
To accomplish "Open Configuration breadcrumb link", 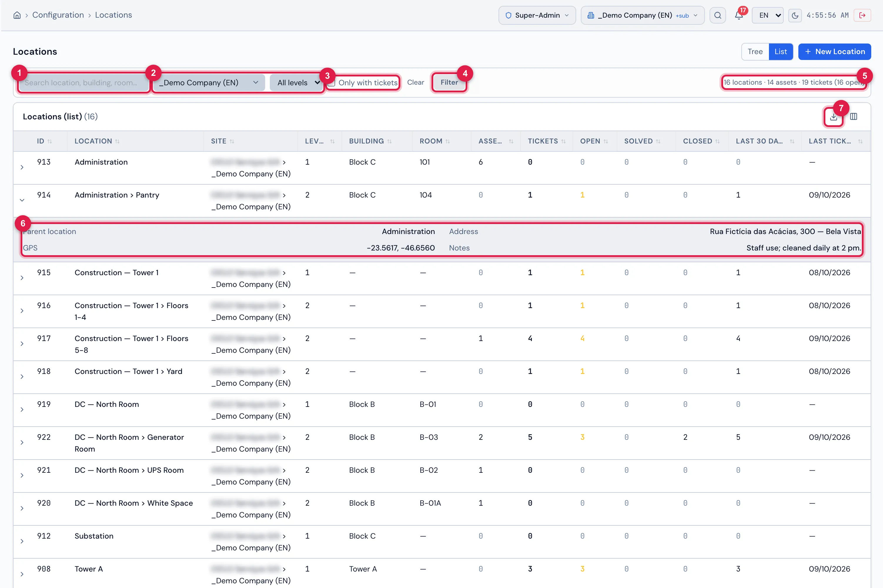I will pyautogui.click(x=58, y=15).
